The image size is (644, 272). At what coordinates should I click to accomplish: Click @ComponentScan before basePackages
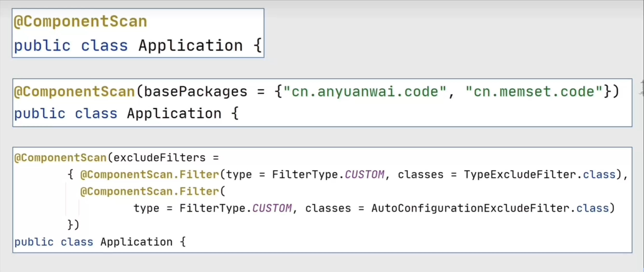[74, 92]
